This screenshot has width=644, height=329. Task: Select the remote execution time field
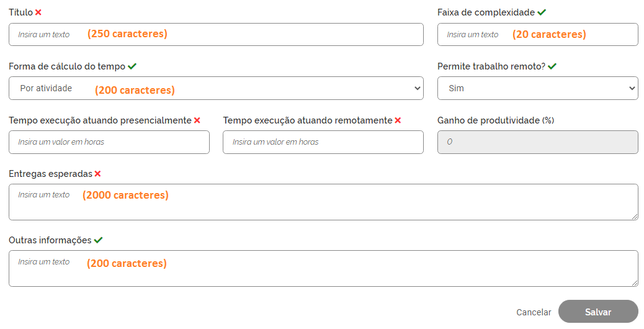point(323,142)
